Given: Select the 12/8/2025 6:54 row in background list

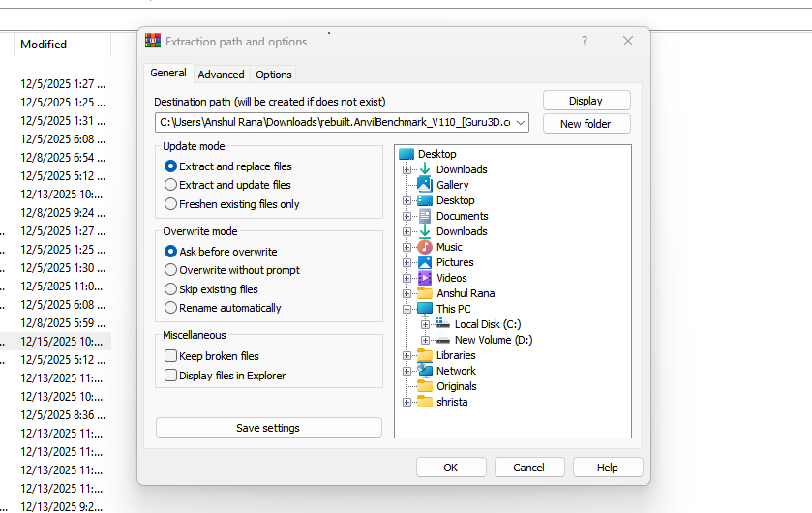Looking at the screenshot, I should pos(61,158).
